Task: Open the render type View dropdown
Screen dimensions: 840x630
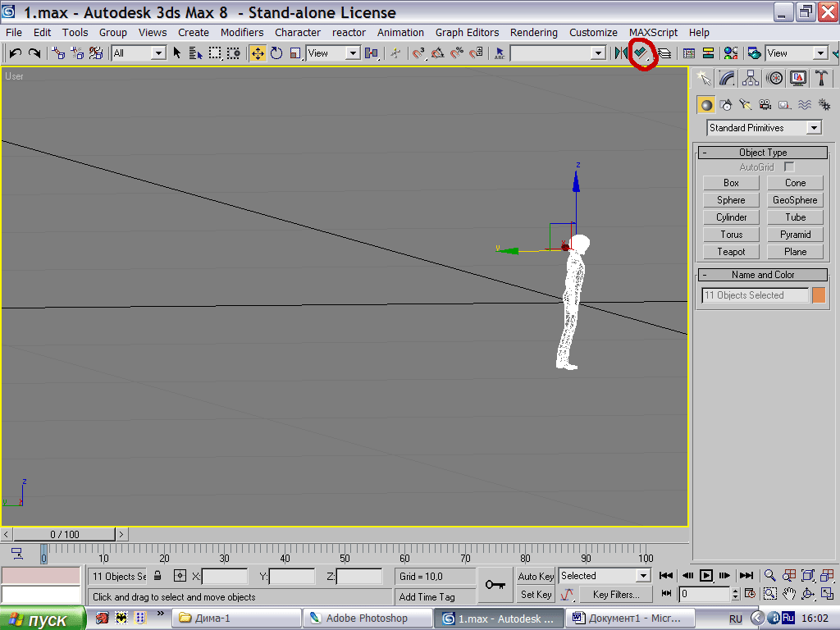Action: click(796, 53)
